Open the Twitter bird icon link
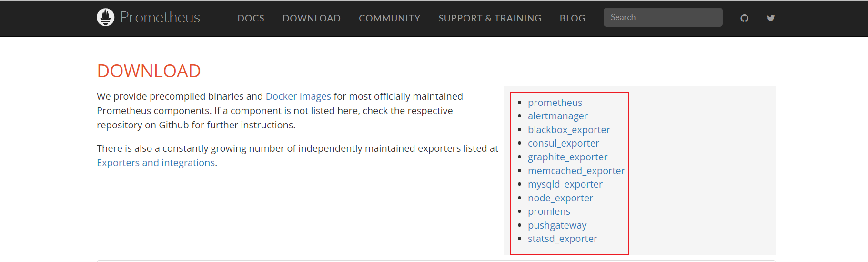The width and height of the screenshot is (868, 262). pyautogui.click(x=770, y=18)
